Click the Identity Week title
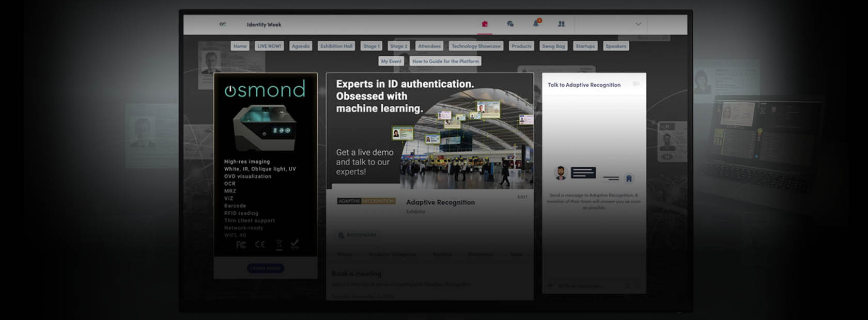This screenshot has width=868, height=320. tap(264, 24)
